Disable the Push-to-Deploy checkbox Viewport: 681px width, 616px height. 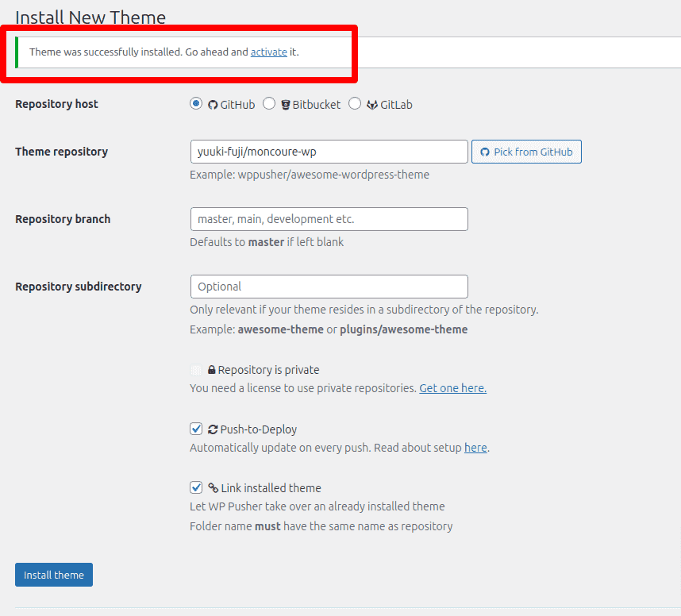[x=196, y=429]
